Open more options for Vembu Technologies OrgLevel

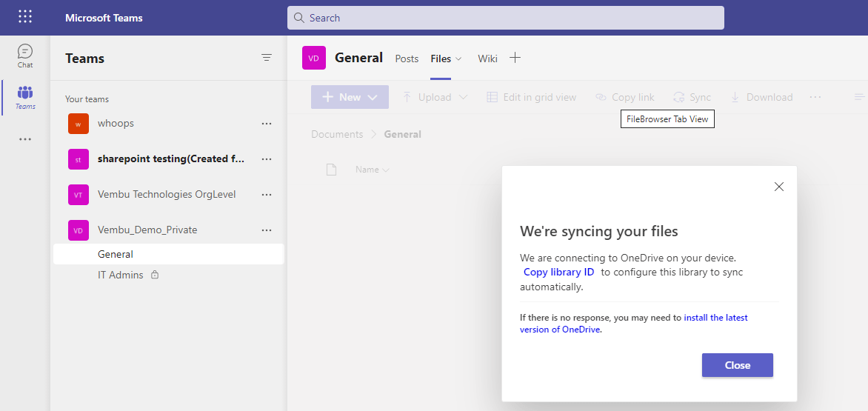click(267, 195)
